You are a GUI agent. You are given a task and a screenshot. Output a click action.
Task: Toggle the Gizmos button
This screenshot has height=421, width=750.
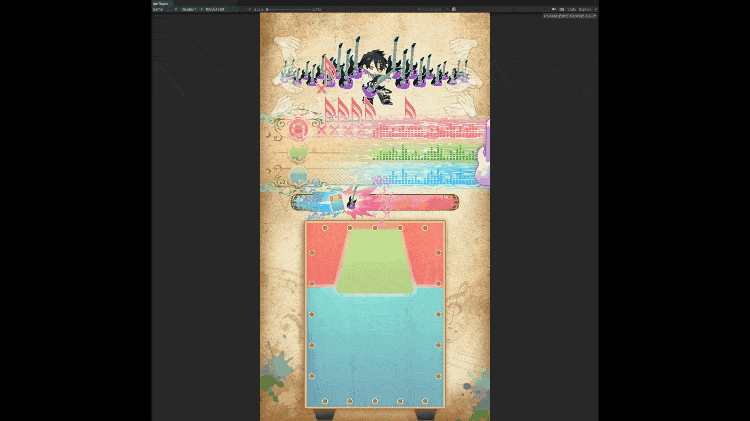tap(582, 9)
